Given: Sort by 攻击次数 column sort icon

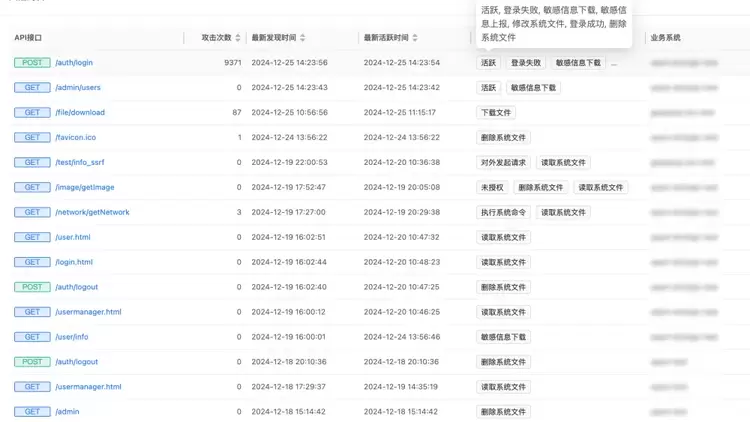Looking at the screenshot, I should [x=238, y=38].
